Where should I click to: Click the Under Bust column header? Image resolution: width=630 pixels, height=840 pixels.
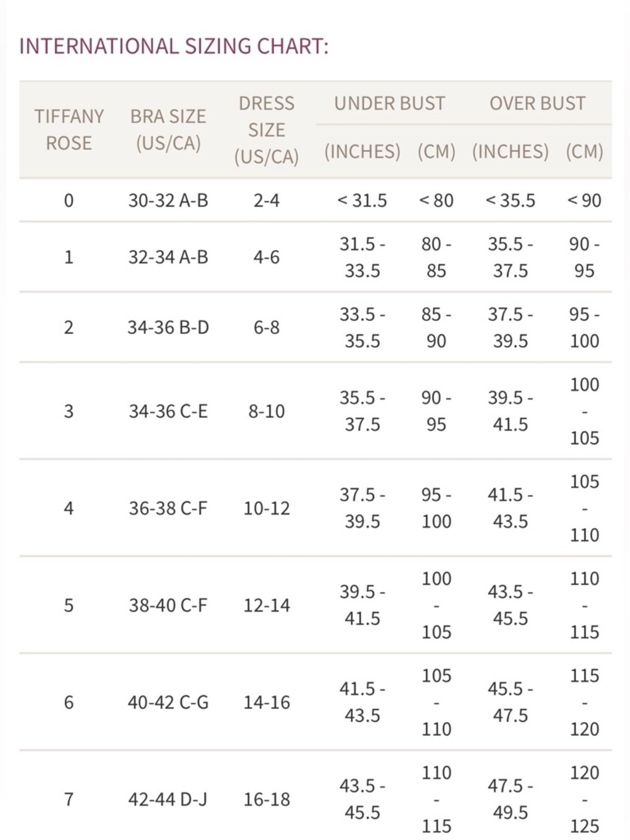(x=389, y=103)
